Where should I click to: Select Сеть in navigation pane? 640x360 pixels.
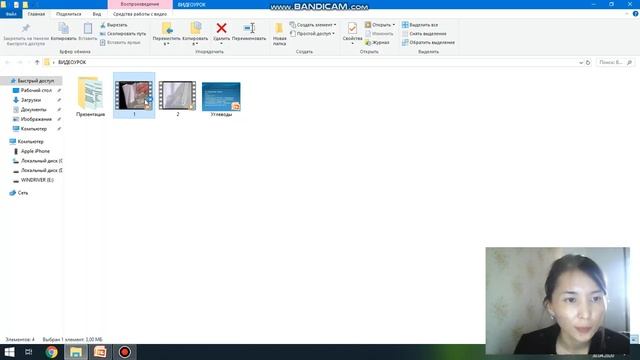coord(23,193)
